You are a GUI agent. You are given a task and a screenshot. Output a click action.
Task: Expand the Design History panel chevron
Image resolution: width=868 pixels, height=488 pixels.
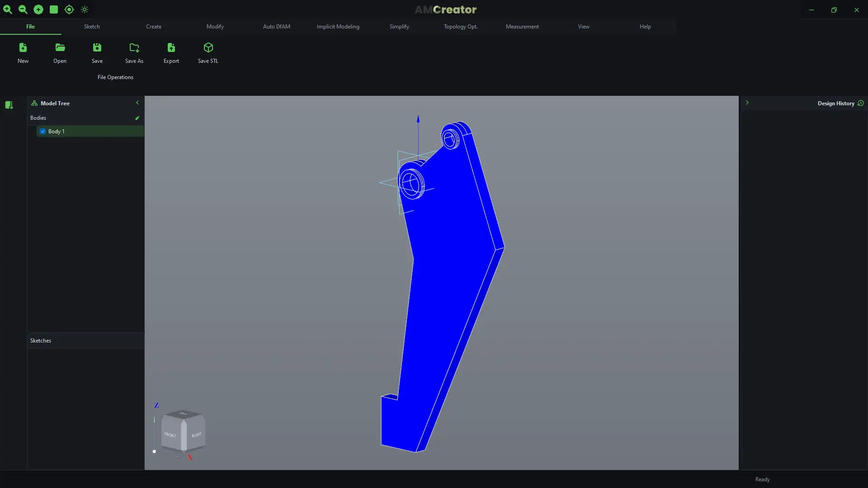[x=747, y=103]
